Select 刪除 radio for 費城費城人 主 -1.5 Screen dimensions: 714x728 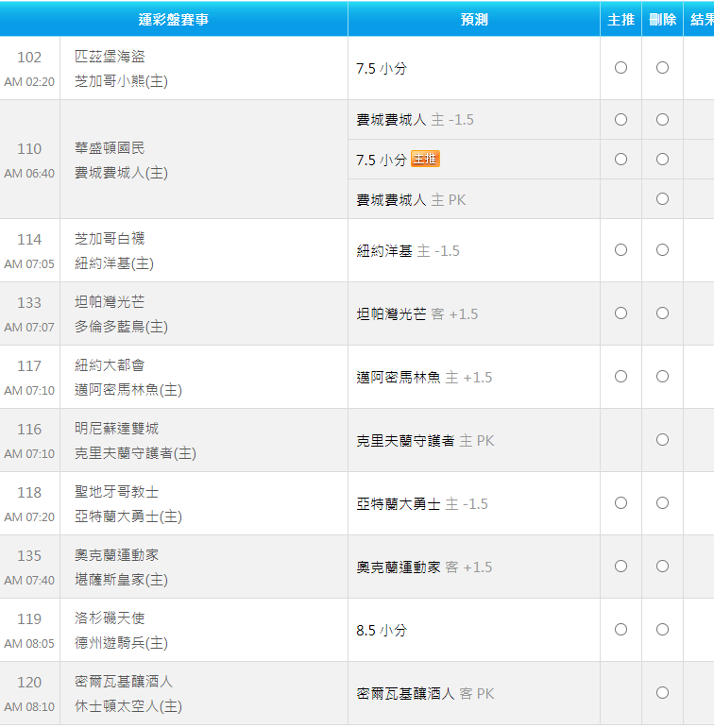pyautogui.click(x=662, y=120)
